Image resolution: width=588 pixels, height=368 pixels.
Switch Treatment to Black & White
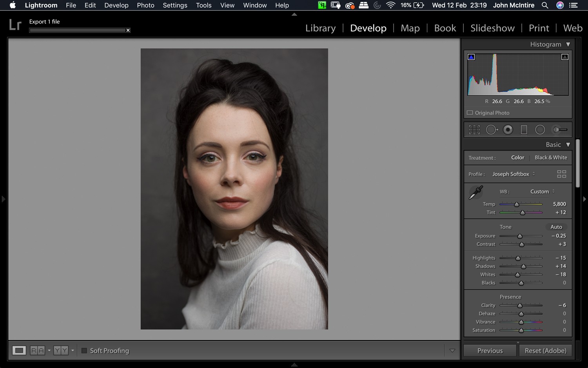(x=551, y=157)
